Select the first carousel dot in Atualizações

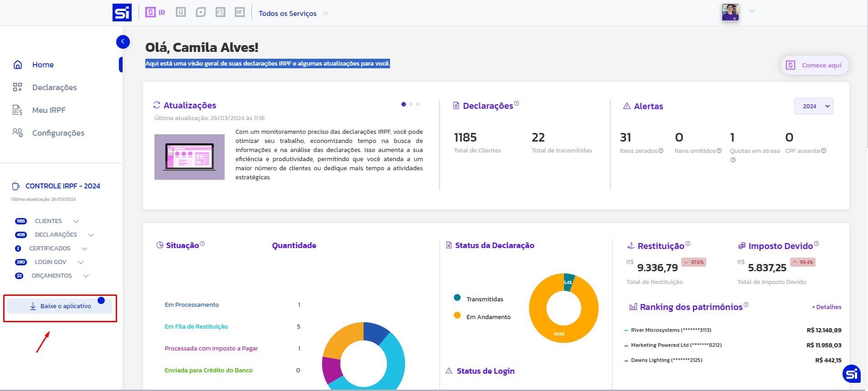click(x=404, y=104)
